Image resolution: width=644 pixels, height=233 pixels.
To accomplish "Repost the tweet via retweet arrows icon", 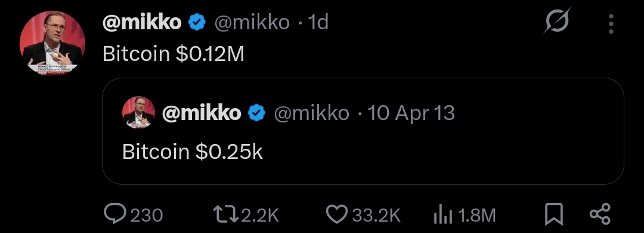I will pyautogui.click(x=225, y=214).
